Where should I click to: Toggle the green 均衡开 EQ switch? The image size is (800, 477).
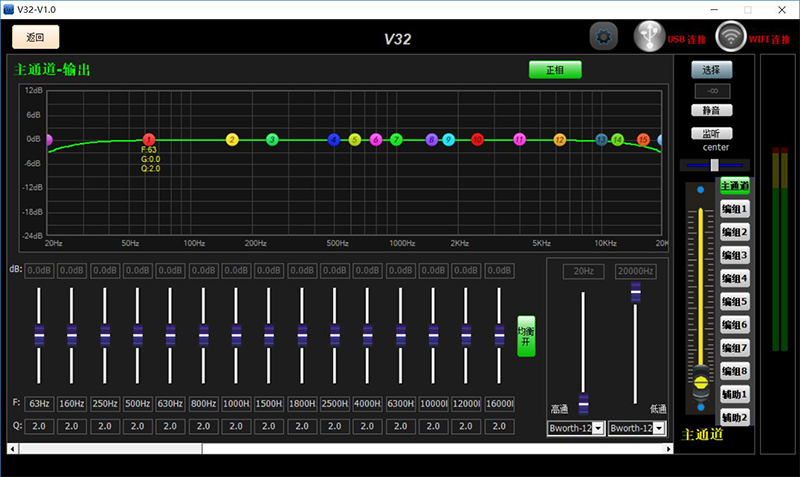coord(526,335)
